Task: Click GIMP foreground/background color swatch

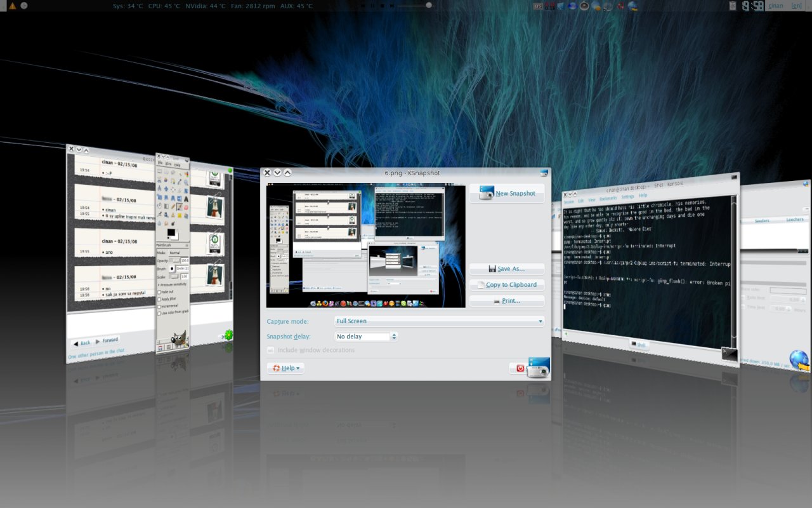Action: tap(173, 234)
